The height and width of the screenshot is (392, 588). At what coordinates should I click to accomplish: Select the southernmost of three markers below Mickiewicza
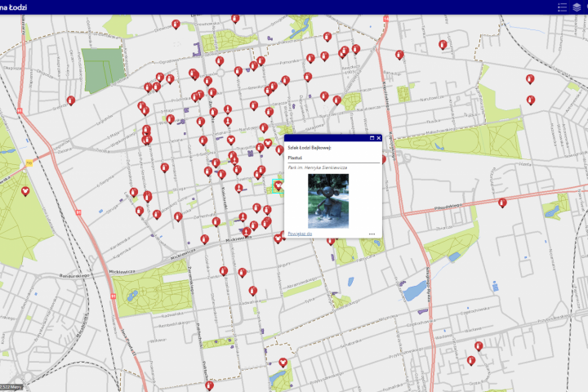point(253,291)
